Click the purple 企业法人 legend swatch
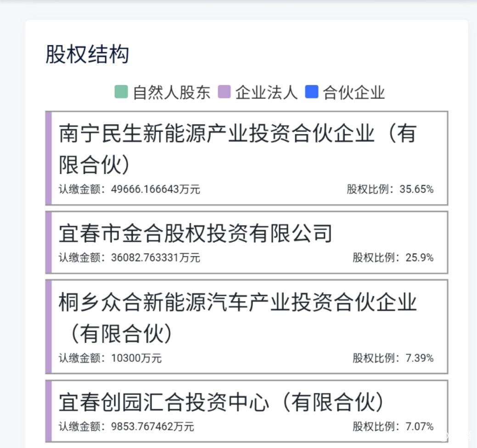The image size is (477, 448). pos(224,92)
